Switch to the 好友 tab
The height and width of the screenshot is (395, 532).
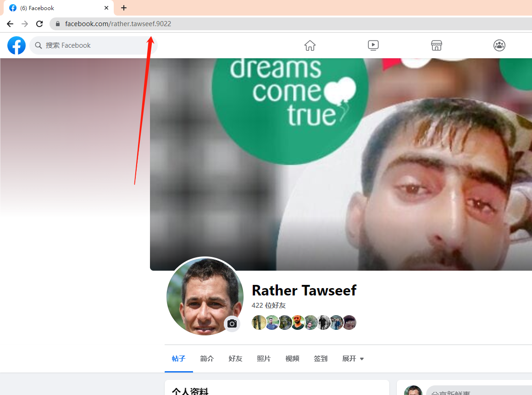coord(235,359)
